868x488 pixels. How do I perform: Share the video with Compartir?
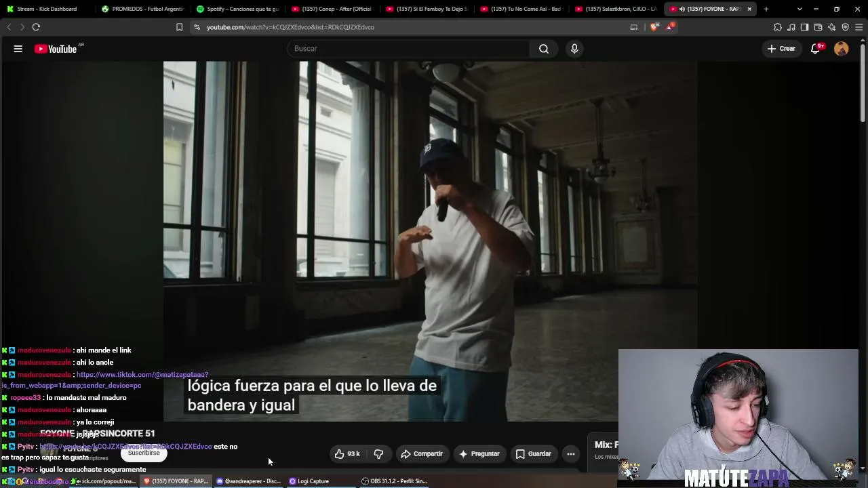point(421,454)
